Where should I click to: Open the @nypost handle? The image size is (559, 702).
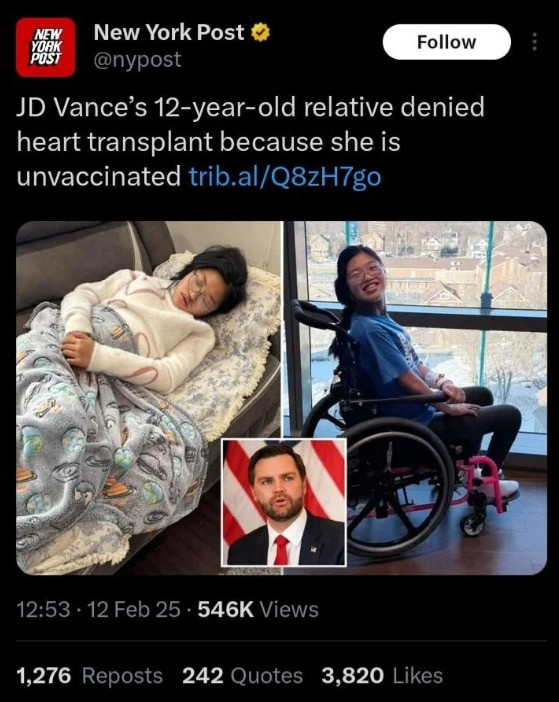[137, 60]
